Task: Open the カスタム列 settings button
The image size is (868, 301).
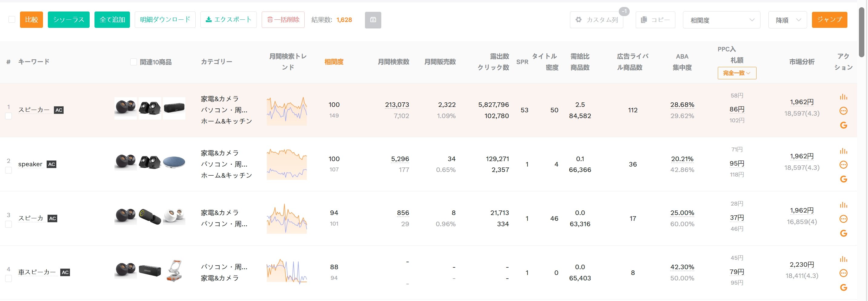Action: point(596,20)
